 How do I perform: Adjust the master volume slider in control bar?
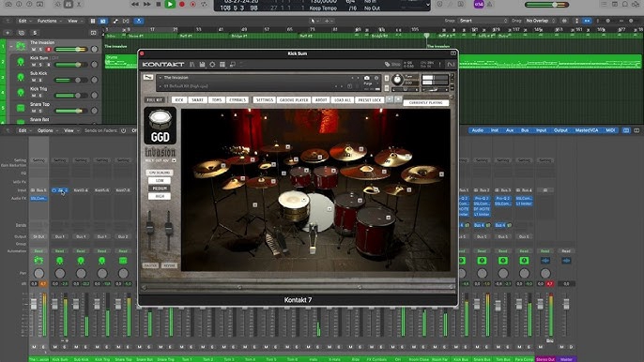click(546, 5)
